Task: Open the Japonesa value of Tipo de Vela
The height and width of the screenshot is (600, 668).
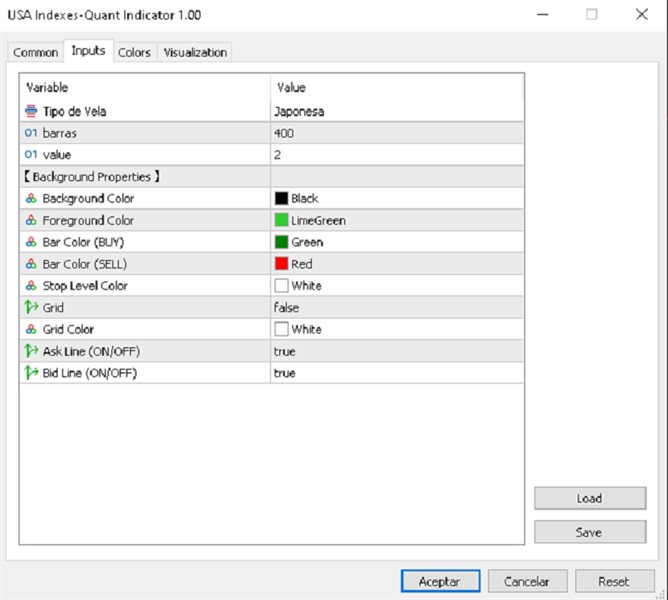Action: (397, 112)
